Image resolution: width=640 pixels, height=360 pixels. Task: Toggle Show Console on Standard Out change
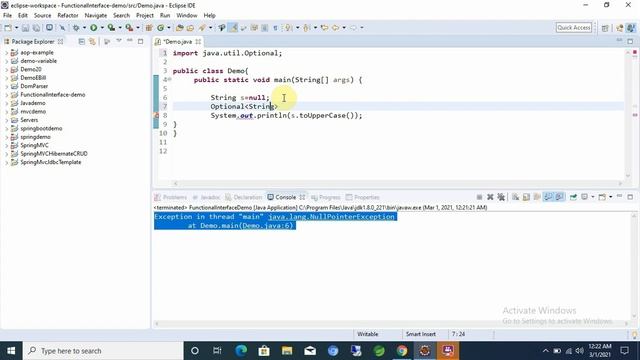pyautogui.click(x=548, y=197)
